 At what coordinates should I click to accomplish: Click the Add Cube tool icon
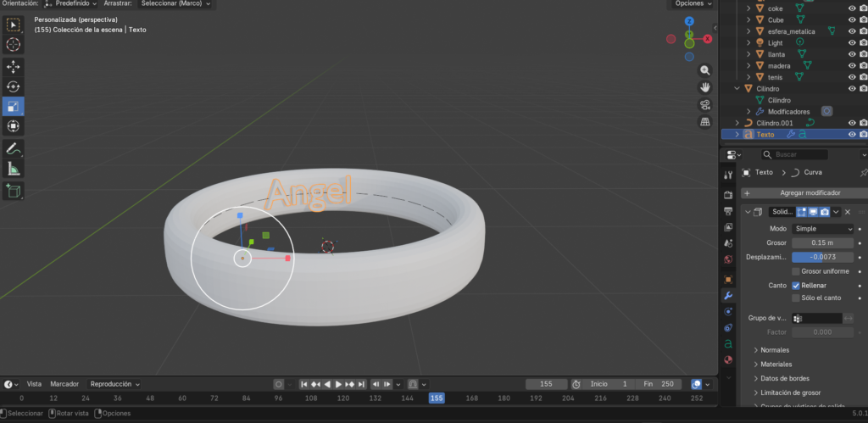point(14,192)
